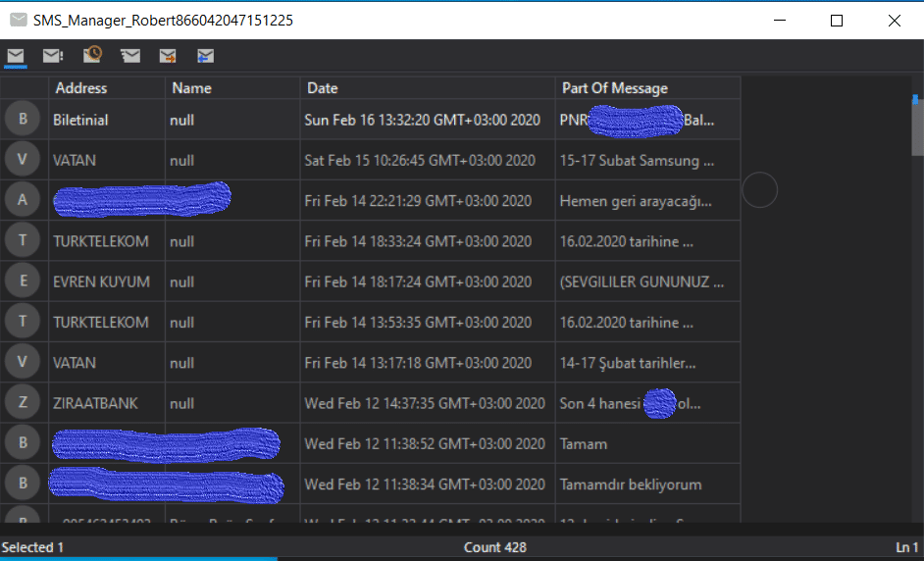Open message 'Son 4 hanesi' from ZIRAATBANK
Viewport: 924px width, 561px height.
coord(647,403)
